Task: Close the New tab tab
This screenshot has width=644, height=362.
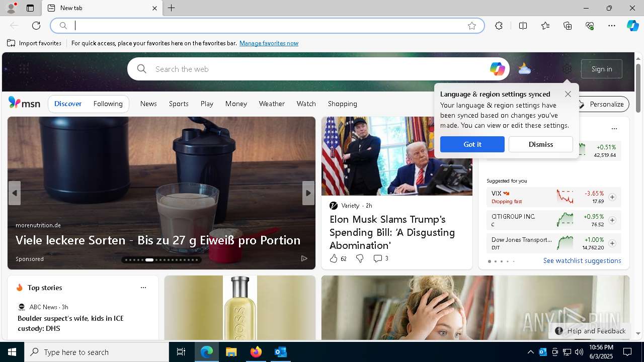Action: 154,8
